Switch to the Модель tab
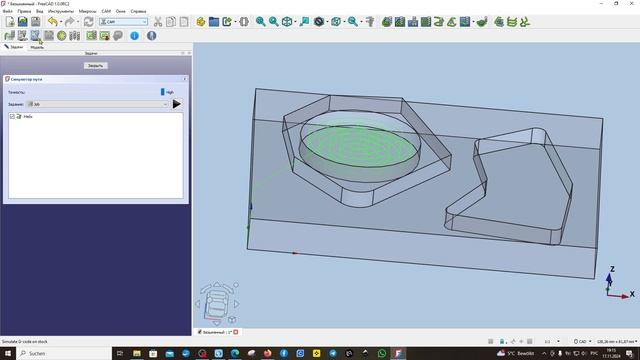The height and width of the screenshot is (360, 640). point(37,47)
